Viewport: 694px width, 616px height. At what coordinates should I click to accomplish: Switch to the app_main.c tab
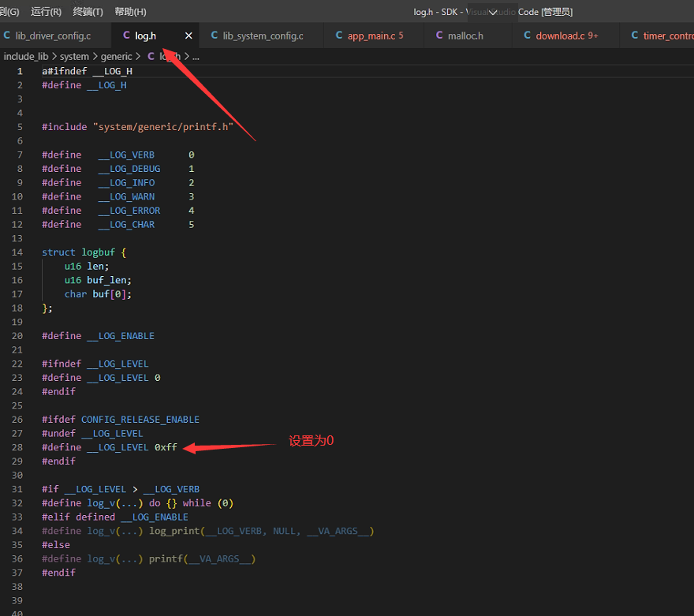374,35
